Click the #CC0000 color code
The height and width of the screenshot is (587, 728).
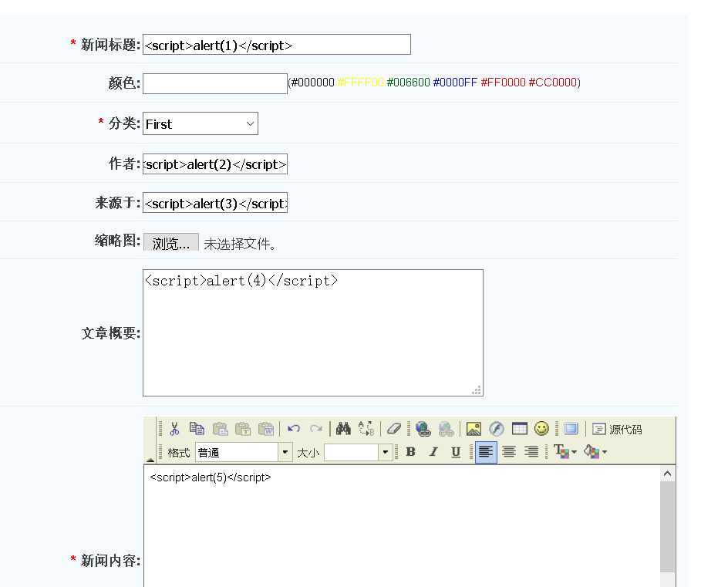[x=553, y=83]
